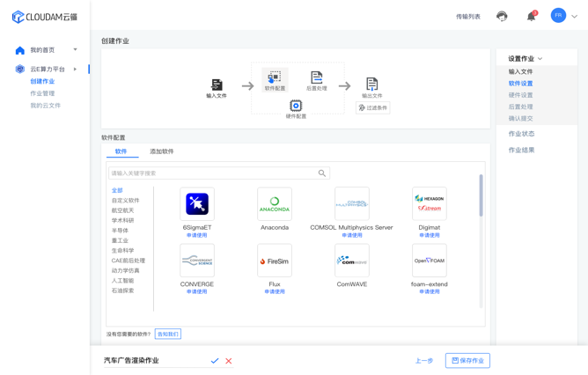Open the 后置处理 workflow step icon
This screenshot has width=588, height=375.
click(x=316, y=77)
